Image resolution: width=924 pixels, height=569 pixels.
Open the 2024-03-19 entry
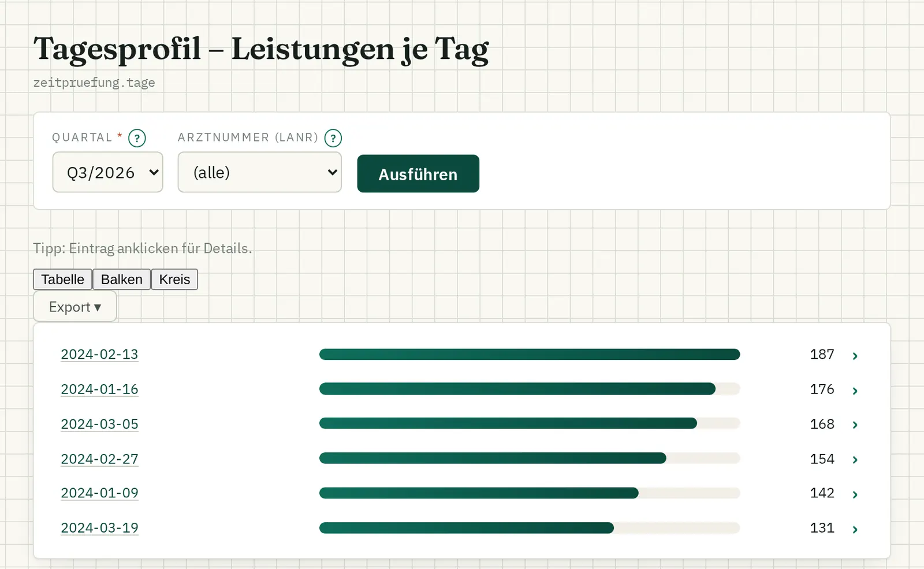pos(99,528)
